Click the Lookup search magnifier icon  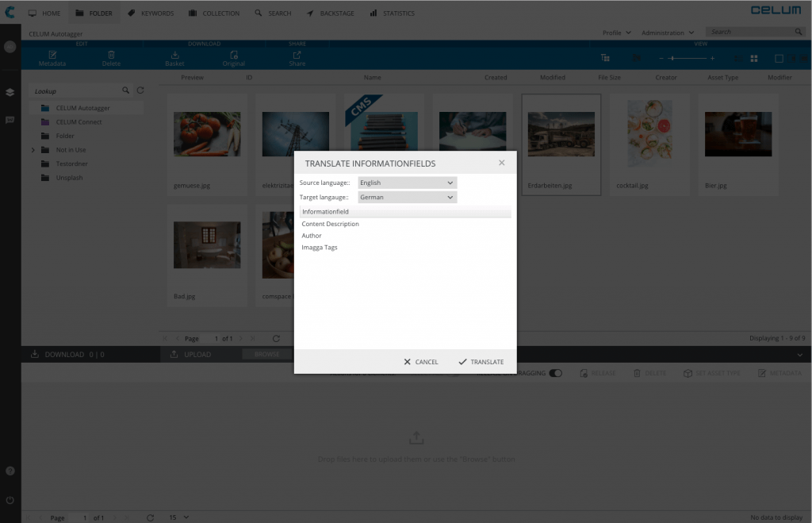(x=126, y=91)
